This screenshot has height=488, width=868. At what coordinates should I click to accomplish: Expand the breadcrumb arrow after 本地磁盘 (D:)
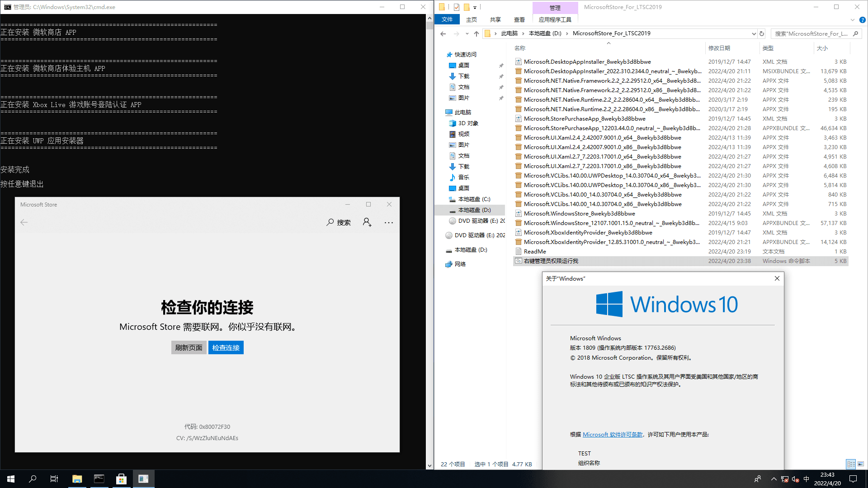pyautogui.click(x=567, y=33)
